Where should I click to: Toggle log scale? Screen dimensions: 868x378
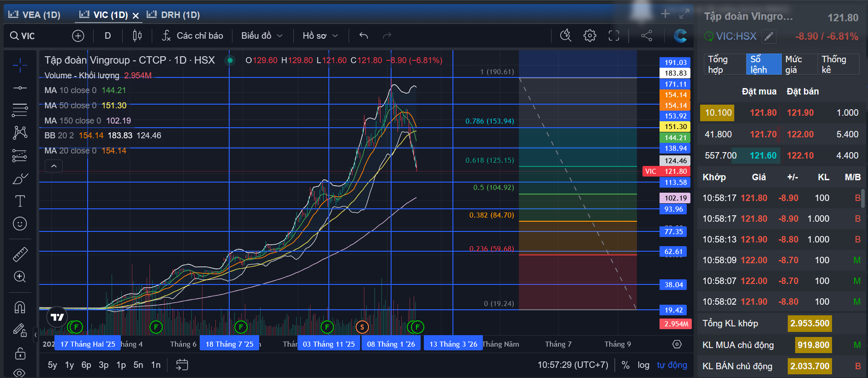[643, 365]
